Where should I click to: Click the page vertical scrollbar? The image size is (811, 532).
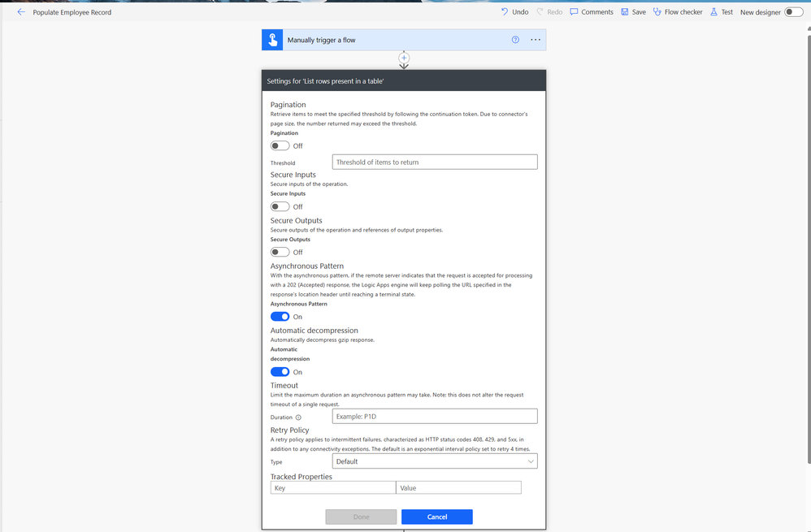809,249
